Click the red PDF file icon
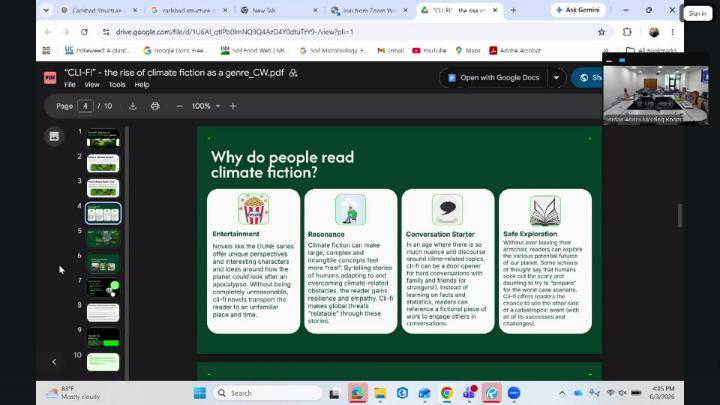 point(50,78)
